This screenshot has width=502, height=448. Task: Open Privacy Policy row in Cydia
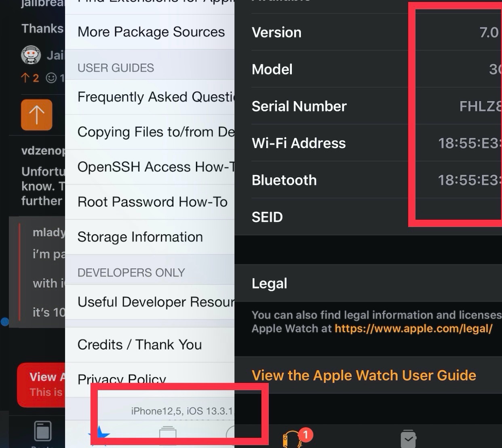[x=150, y=379]
